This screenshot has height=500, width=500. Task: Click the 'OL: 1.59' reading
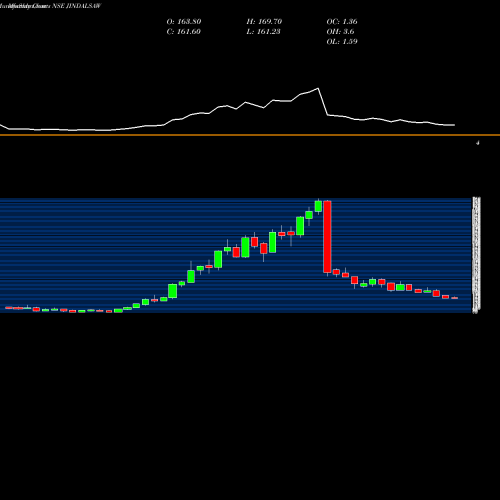[342, 41]
